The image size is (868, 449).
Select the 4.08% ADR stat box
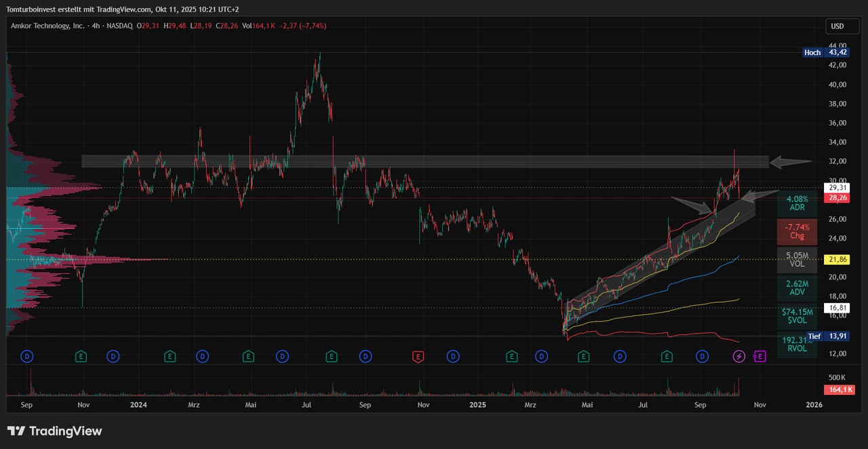click(x=797, y=203)
